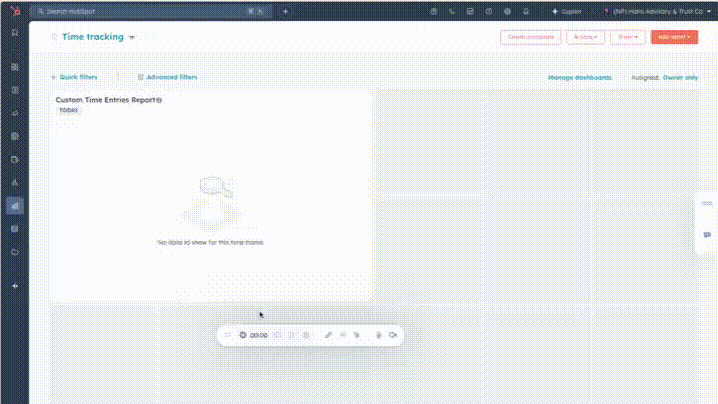This screenshot has width=718, height=404.
Task: Expand the Add report dropdown button
Action: pos(674,37)
